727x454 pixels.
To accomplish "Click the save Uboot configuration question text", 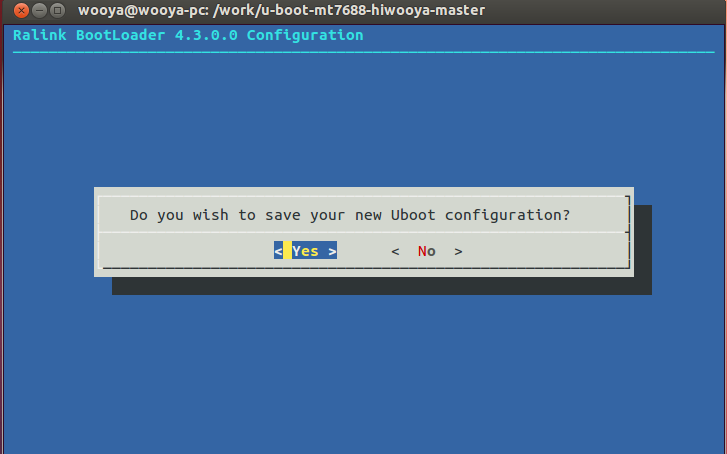I will [x=350, y=215].
